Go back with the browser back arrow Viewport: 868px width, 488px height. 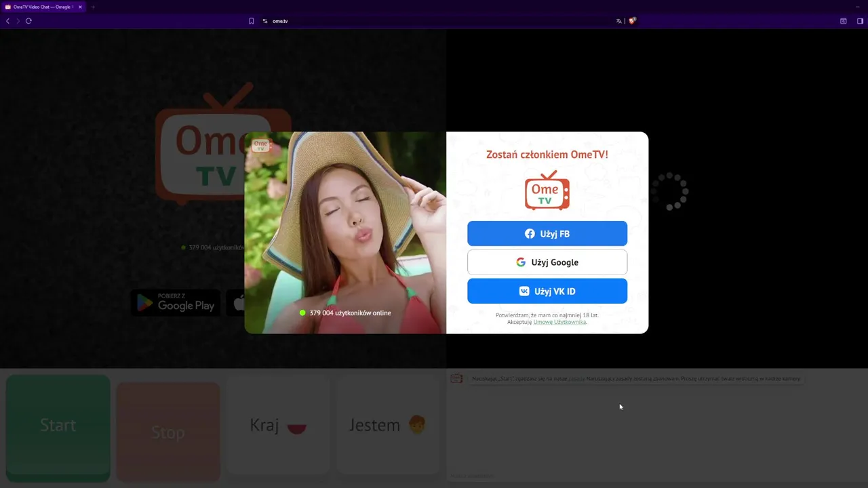pyautogui.click(x=8, y=21)
